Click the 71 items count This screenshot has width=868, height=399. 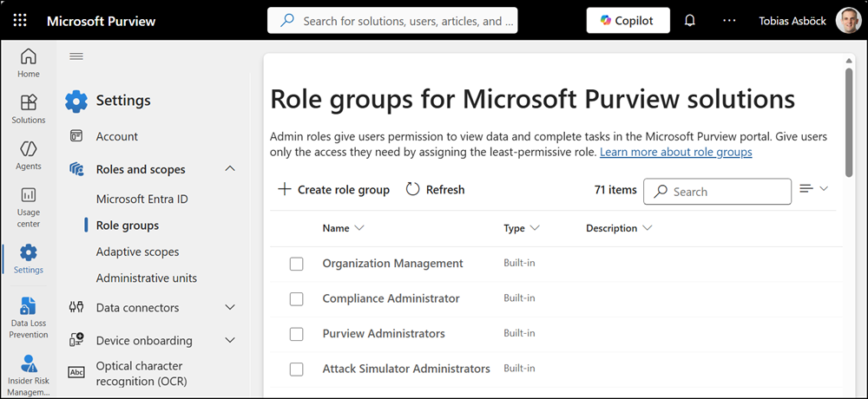[x=615, y=190]
